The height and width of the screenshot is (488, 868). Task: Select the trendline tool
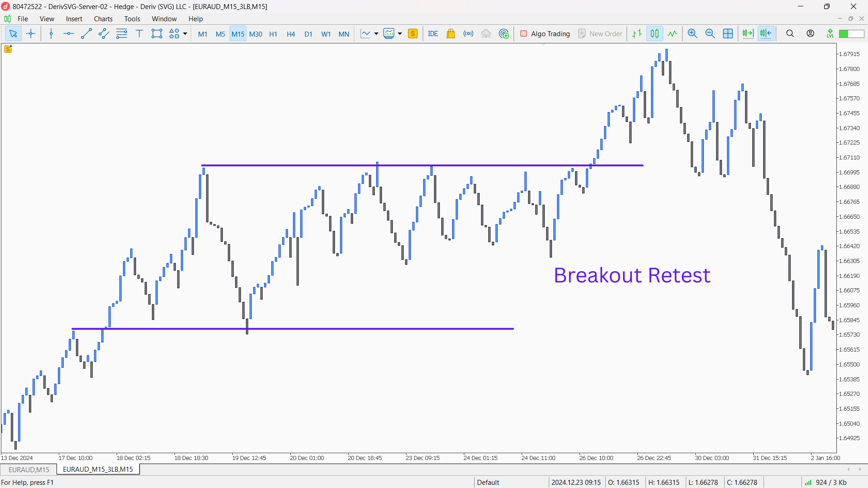86,33
